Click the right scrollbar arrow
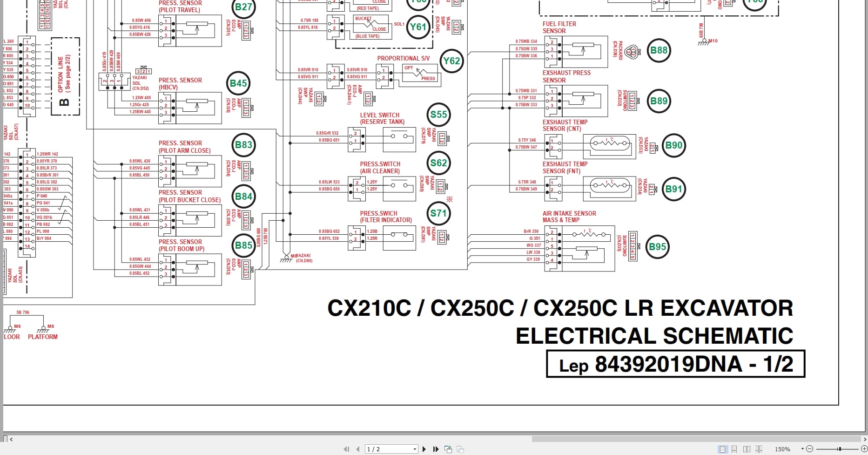 click(x=864, y=439)
